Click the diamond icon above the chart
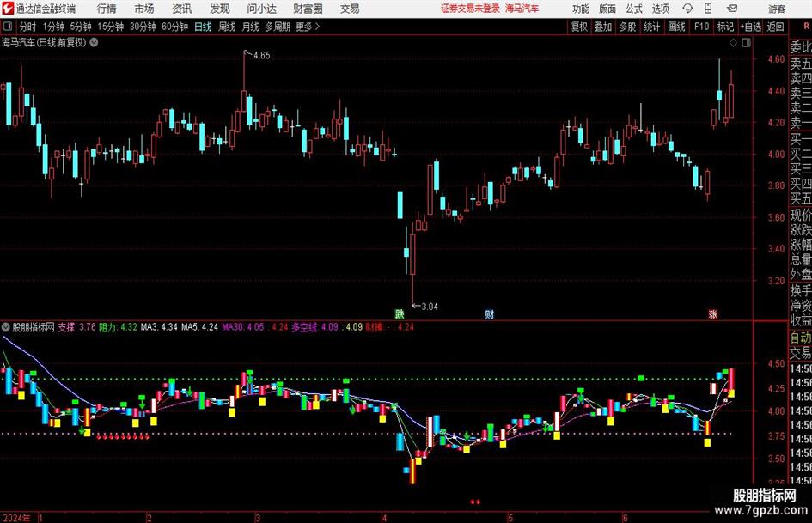Image resolution: width=812 pixels, height=523 pixels. 733,43
